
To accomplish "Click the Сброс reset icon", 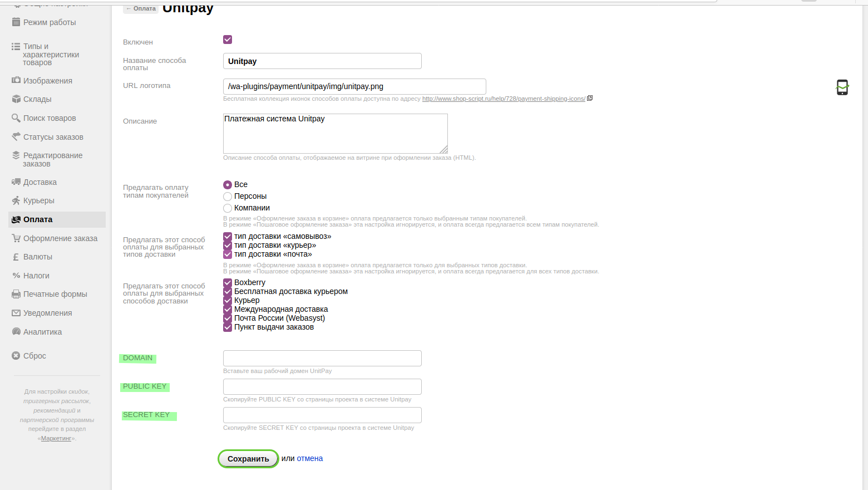I will click(x=16, y=356).
